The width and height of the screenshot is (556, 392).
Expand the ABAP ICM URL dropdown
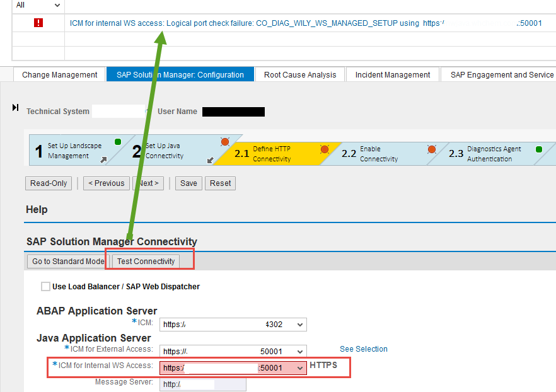pyautogui.click(x=300, y=325)
